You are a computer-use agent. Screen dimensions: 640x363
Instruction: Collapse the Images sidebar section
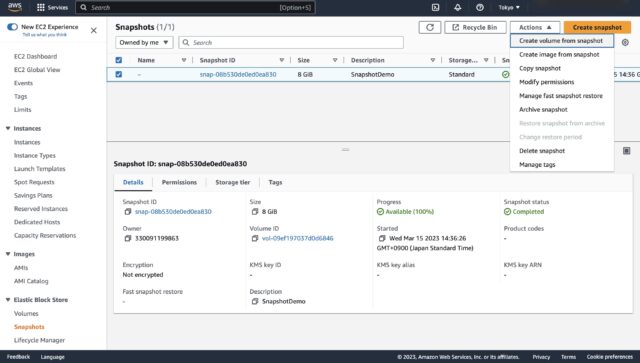tap(8, 254)
